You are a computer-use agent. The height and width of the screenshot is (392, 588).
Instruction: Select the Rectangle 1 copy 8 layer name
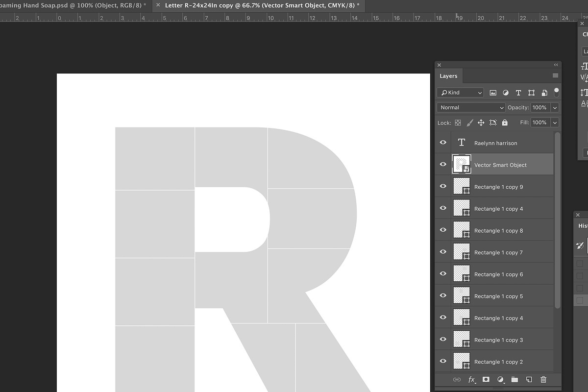click(x=498, y=231)
